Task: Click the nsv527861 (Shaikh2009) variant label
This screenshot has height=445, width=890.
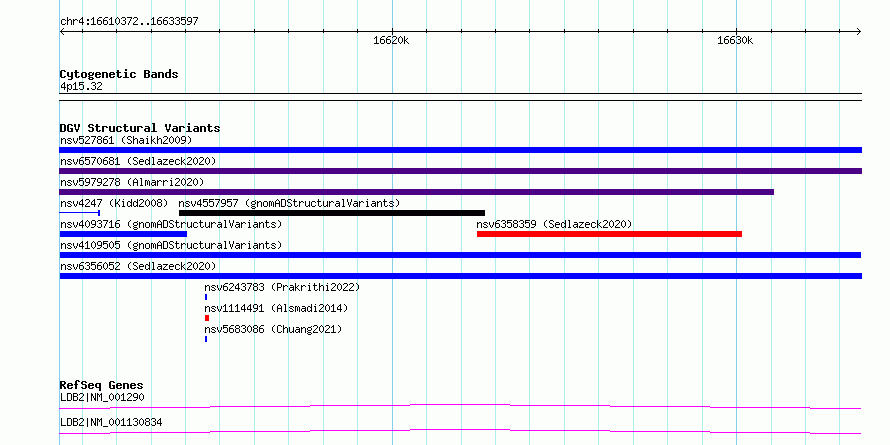Action: tap(126, 140)
